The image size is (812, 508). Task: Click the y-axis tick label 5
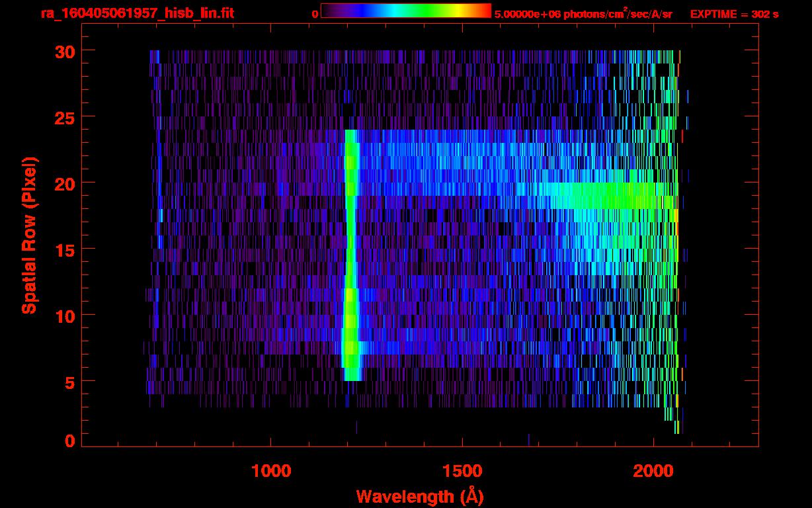pos(69,382)
